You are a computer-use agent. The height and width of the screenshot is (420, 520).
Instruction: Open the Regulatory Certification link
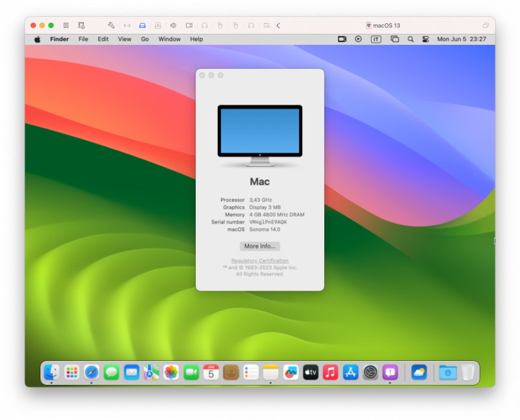click(259, 261)
